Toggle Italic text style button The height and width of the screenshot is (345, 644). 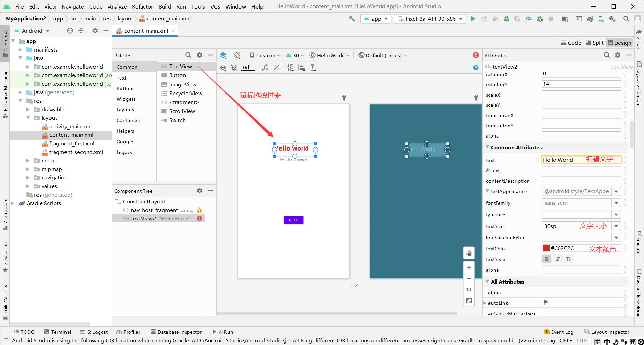pos(558,259)
